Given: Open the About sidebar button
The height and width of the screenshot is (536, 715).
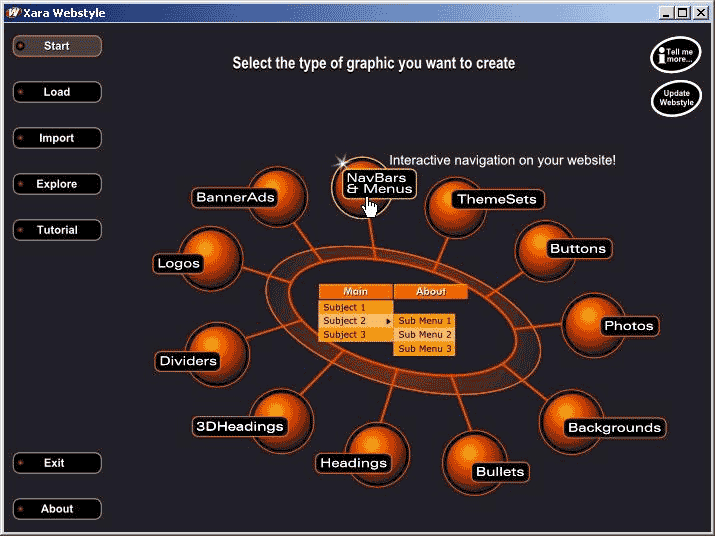Looking at the screenshot, I should point(57,509).
